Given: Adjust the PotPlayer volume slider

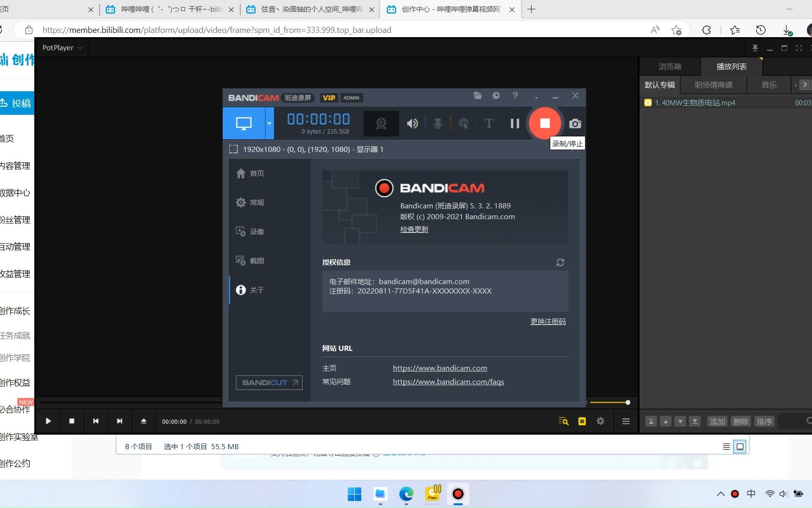Looking at the screenshot, I should click(610, 403).
